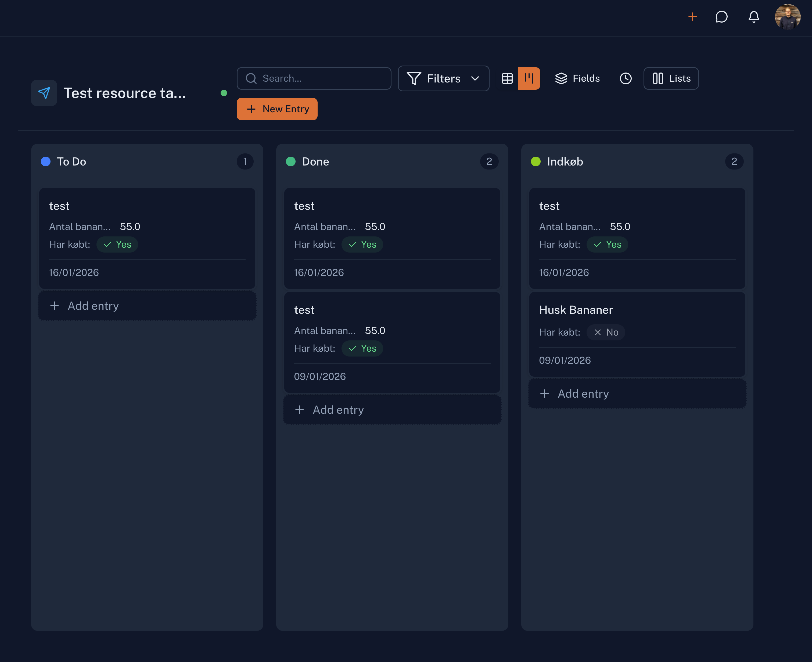Click the New Entry button
812x662 pixels.
(x=277, y=109)
